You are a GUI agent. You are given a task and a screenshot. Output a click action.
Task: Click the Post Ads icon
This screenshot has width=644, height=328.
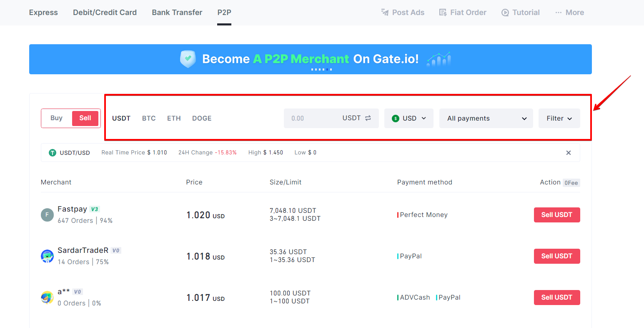tap(385, 13)
